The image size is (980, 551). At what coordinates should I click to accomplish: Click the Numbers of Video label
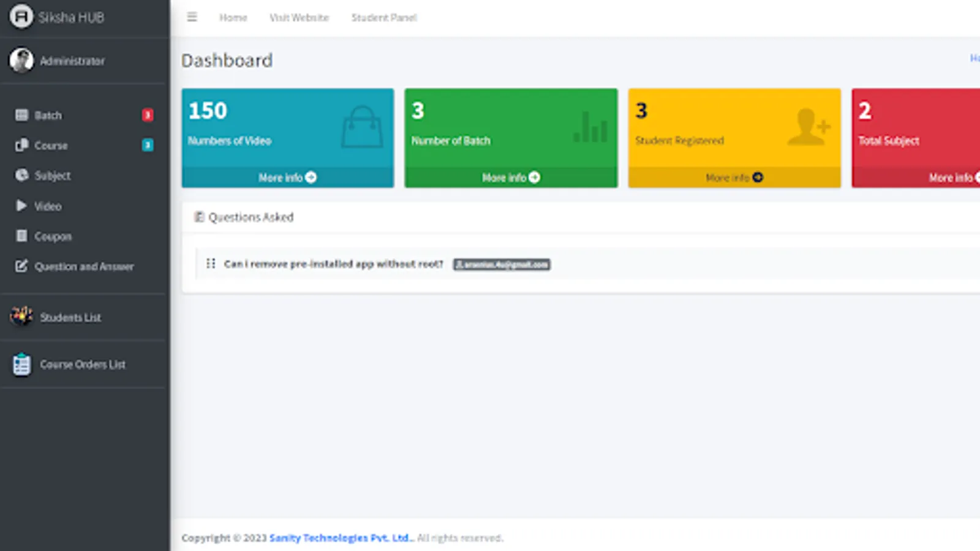click(230, 141)
